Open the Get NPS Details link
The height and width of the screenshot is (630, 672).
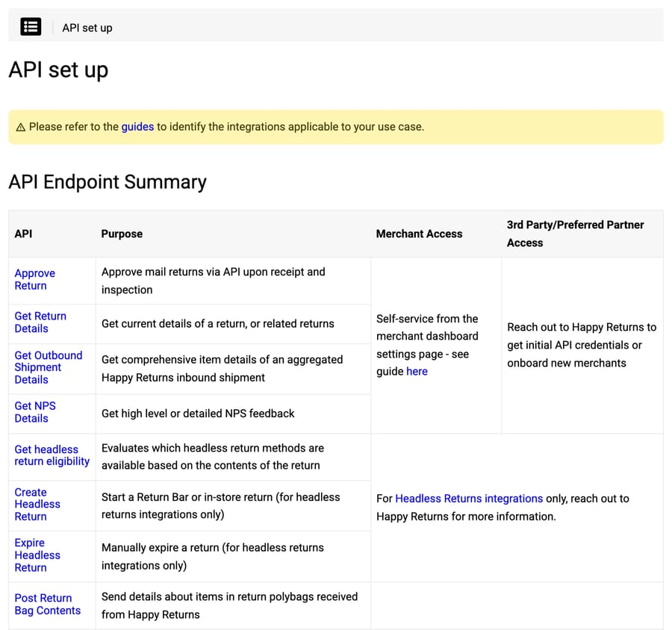tap(35, 412)
